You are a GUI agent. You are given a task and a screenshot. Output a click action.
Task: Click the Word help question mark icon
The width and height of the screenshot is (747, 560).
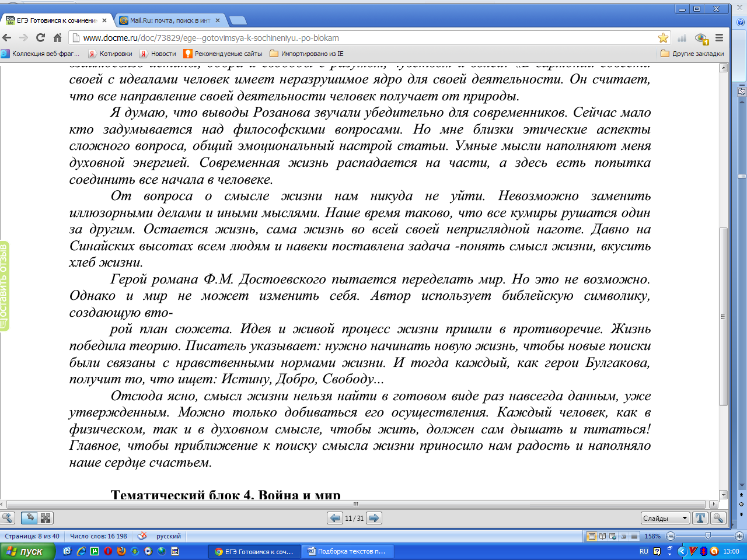[741, 23]
